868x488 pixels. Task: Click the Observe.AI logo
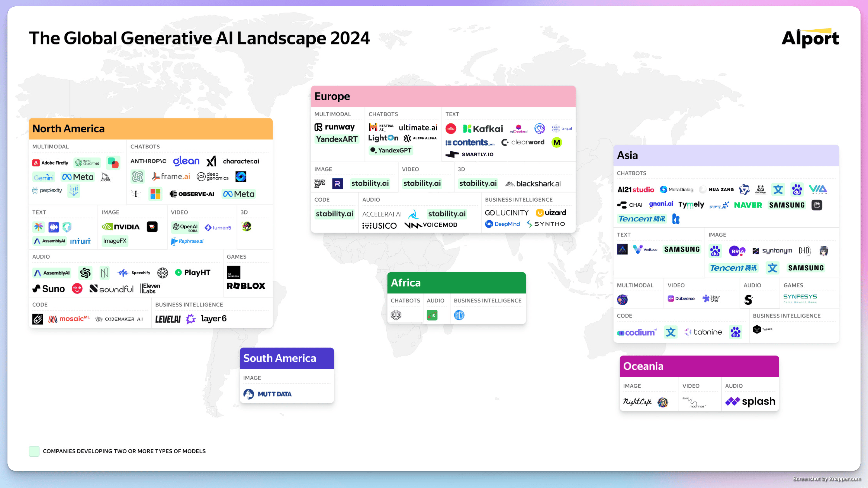click(192, 194)
